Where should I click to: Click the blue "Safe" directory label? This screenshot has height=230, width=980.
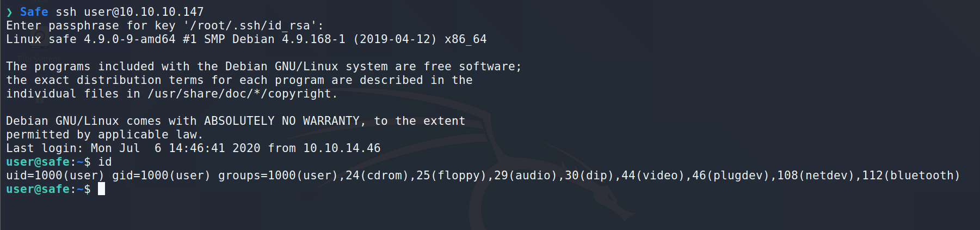pos(34,12)
